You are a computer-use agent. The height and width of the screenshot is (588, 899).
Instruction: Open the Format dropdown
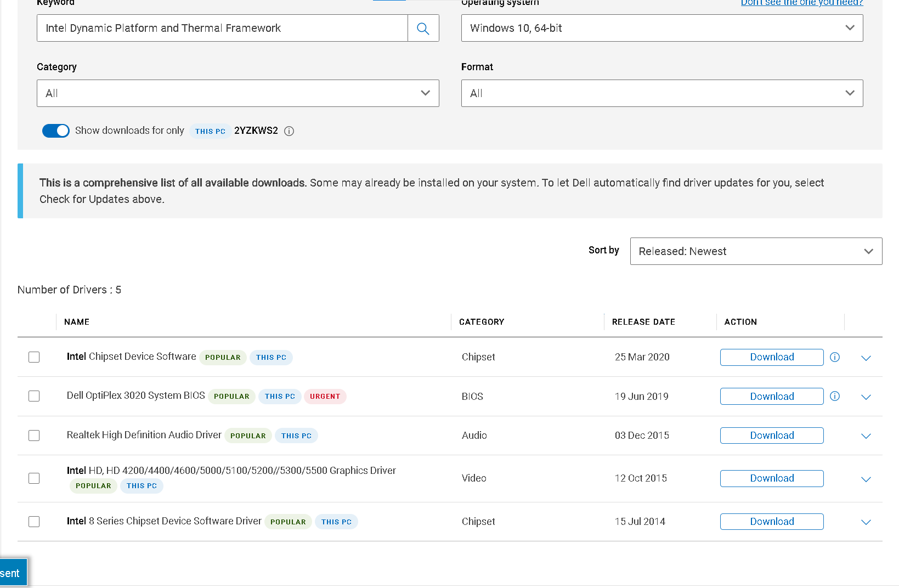point(661,93)
